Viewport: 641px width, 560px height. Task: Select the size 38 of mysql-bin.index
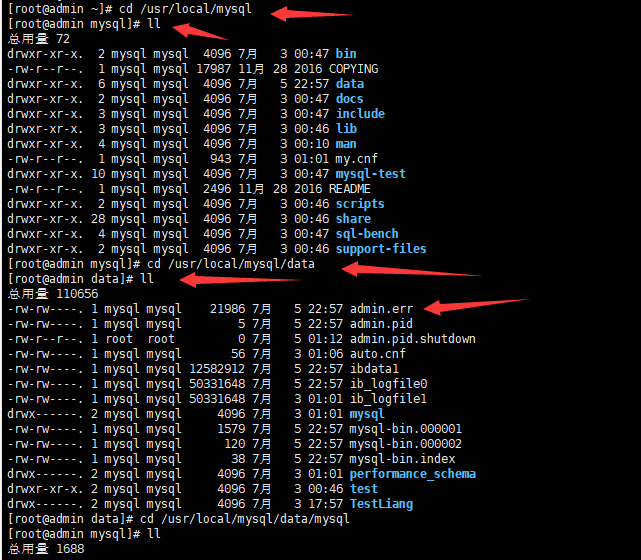point(238,459)
